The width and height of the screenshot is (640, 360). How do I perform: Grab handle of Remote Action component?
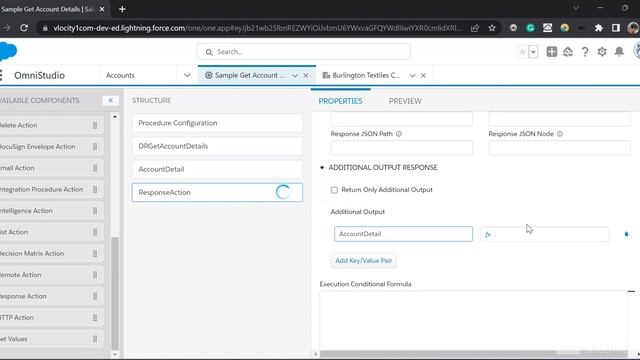coord(95,275)
